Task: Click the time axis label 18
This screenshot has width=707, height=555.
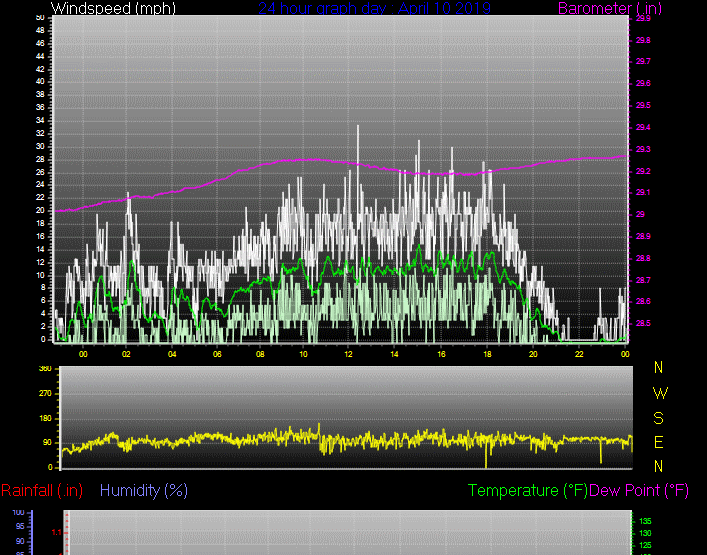Action: tap(487, 354)
